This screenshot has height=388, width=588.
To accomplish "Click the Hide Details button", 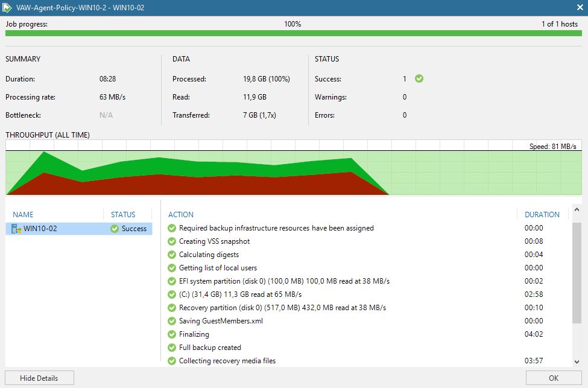I will pyautogui.click(x=39, y=378).
